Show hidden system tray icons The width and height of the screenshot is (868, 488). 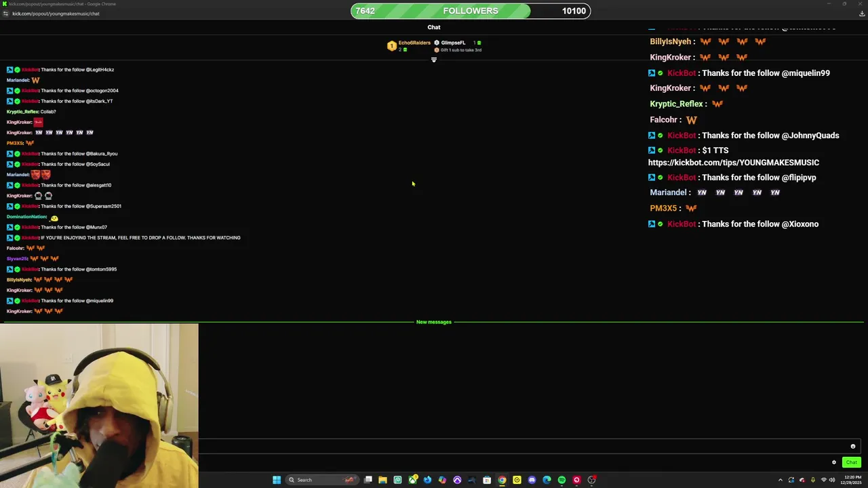point(780,480)
